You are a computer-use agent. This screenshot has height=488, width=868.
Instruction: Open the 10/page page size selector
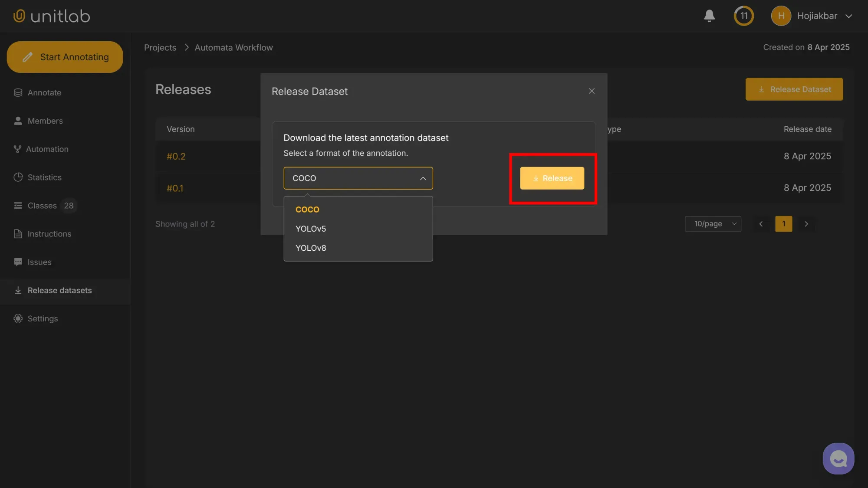pos(713,224)
